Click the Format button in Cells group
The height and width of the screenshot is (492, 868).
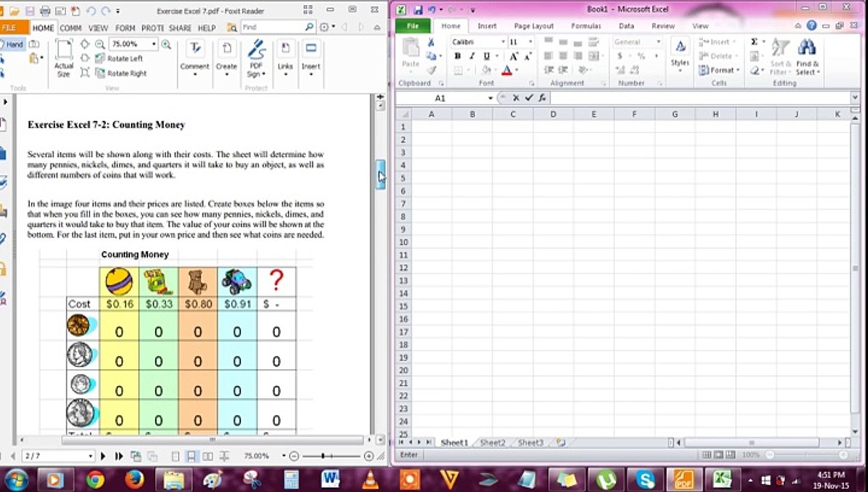[x=720, y=70]
